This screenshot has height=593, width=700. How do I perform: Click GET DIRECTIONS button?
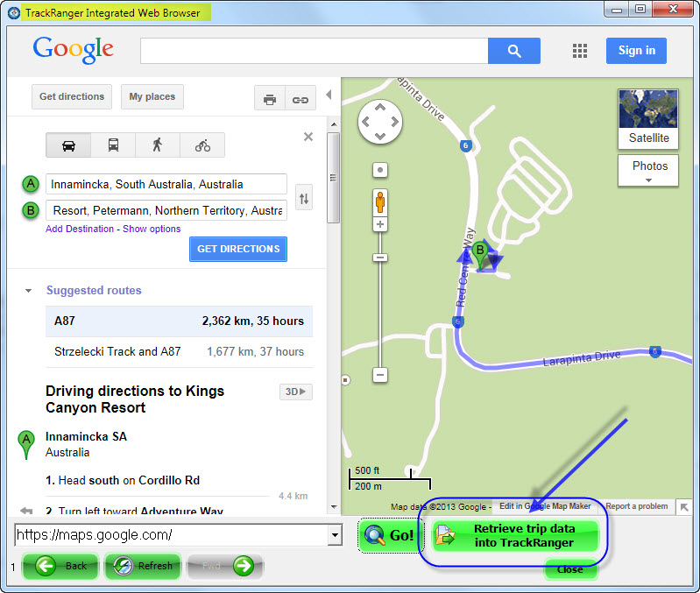238,249
